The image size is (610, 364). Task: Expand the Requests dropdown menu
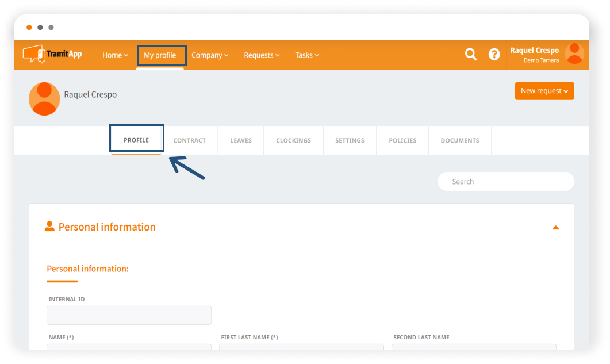pyautogui.click(x=262, y=55)
